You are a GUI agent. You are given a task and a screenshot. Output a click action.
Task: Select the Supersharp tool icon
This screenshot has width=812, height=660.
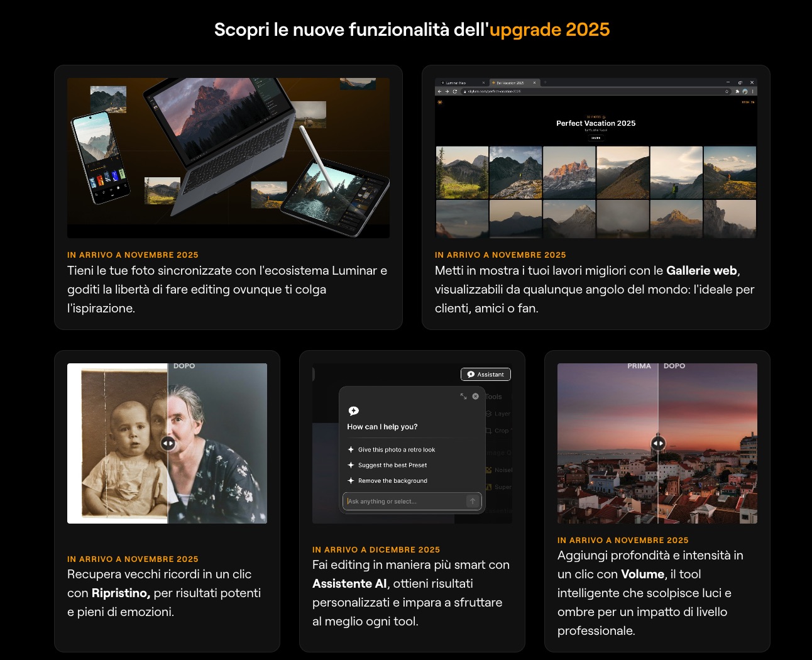pyautogui.click(x=489, y=487)
